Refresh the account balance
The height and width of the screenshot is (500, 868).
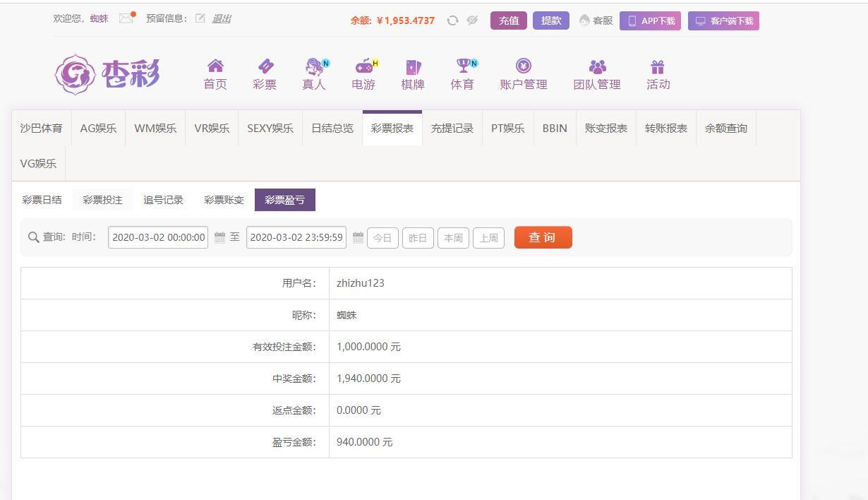click(x=452, y=20)
